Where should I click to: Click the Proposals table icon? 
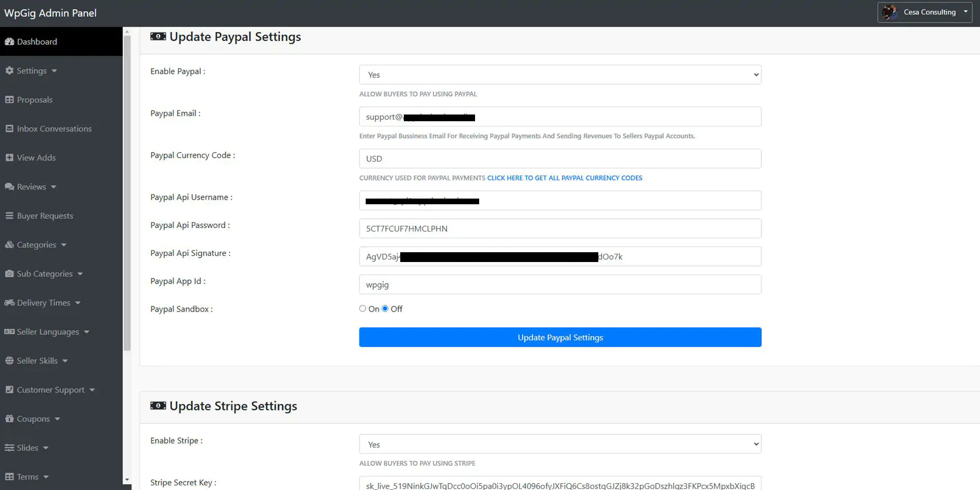click(9, 100)
